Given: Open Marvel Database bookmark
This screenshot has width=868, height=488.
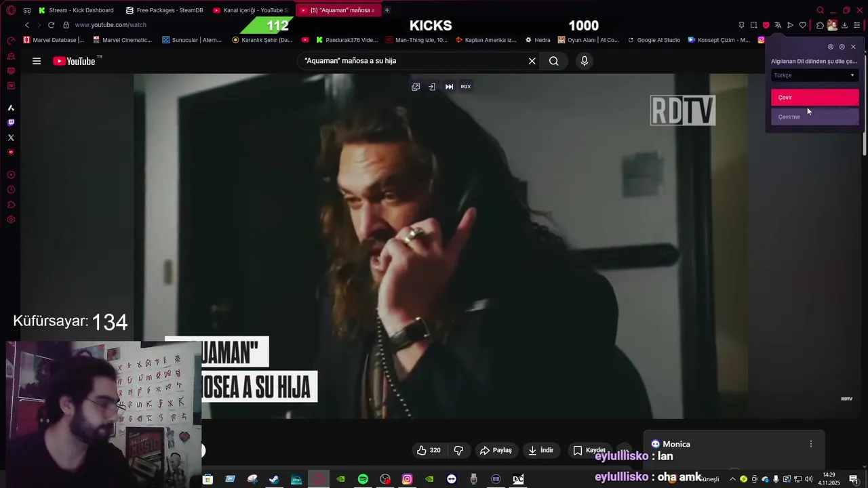Looking at the screenshot, I should point(54,40).
